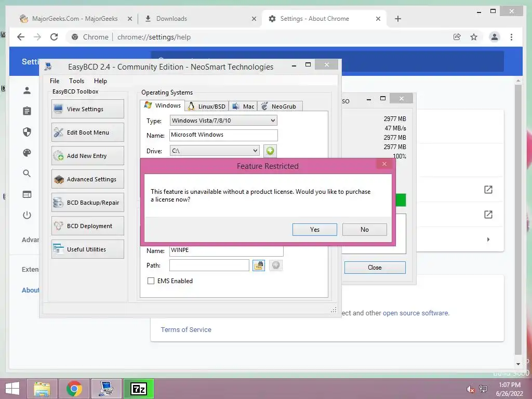This screenshot has width=532, height=399.
Task: Click the Name field with Microsoft Windows
Action: pyautogui.click(x=223, y=135)
